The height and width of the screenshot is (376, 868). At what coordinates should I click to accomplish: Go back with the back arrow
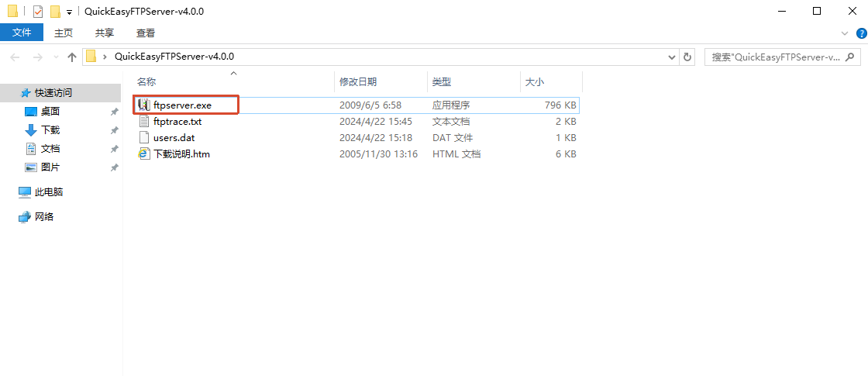click(x=15, y=57)
